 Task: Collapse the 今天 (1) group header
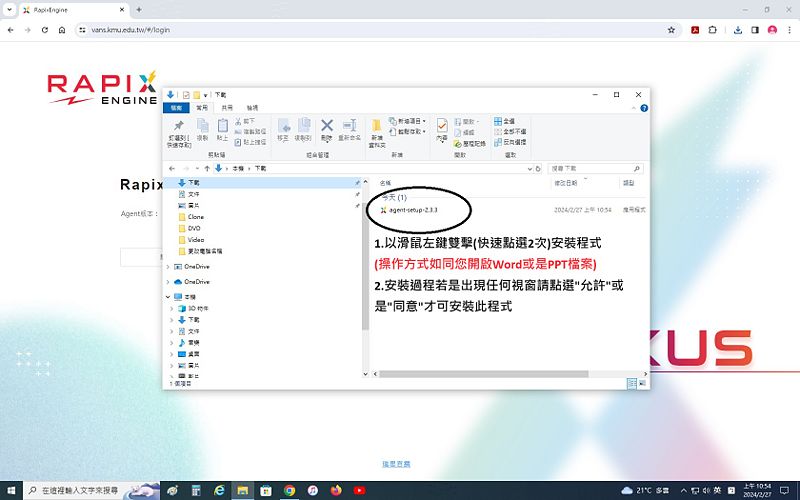pyautogui.click(x=394, y=197)
